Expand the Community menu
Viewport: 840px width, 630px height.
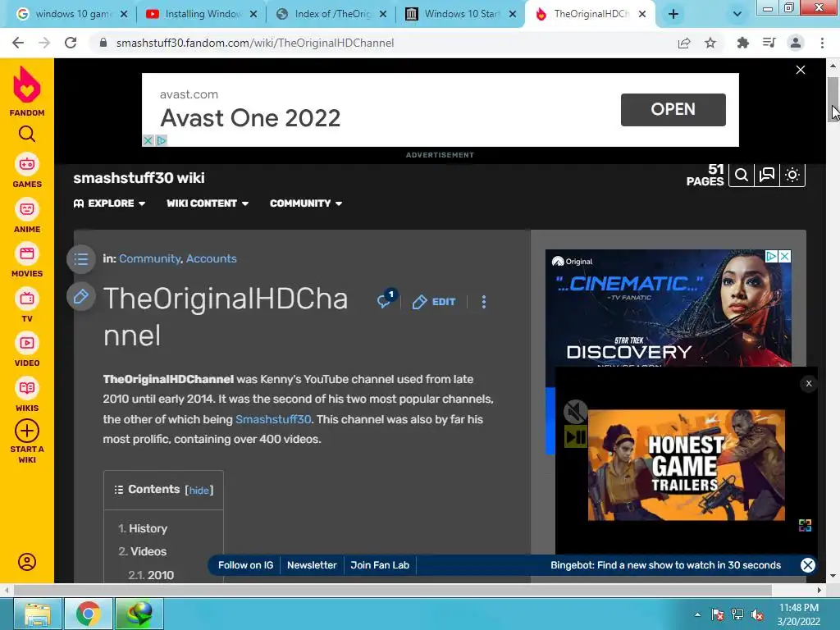[x=306, y=203]
